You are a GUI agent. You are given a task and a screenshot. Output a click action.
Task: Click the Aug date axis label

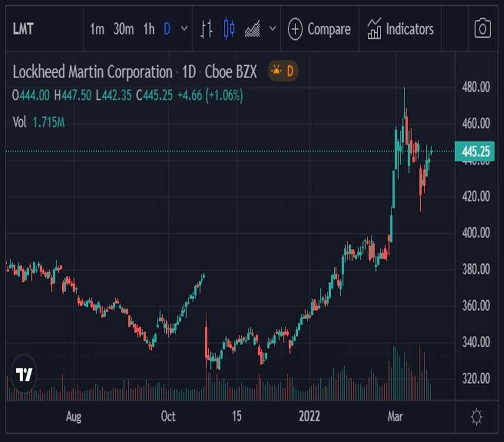click(74, 417)
